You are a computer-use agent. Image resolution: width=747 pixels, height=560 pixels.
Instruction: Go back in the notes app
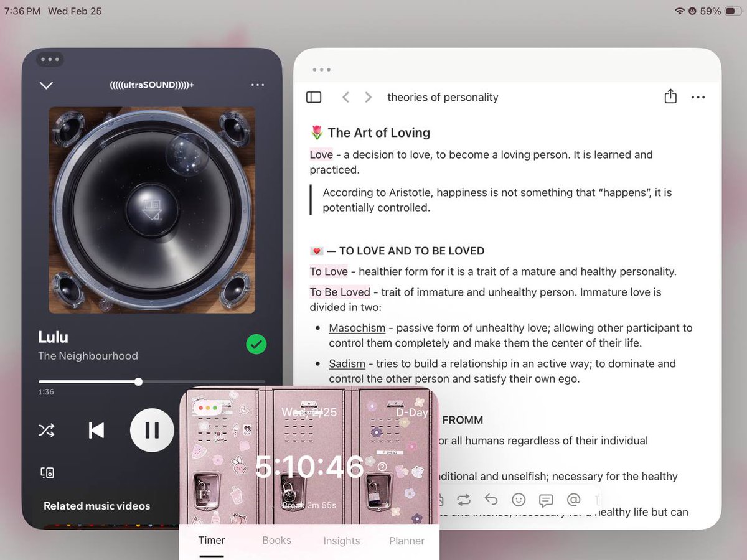346,97
